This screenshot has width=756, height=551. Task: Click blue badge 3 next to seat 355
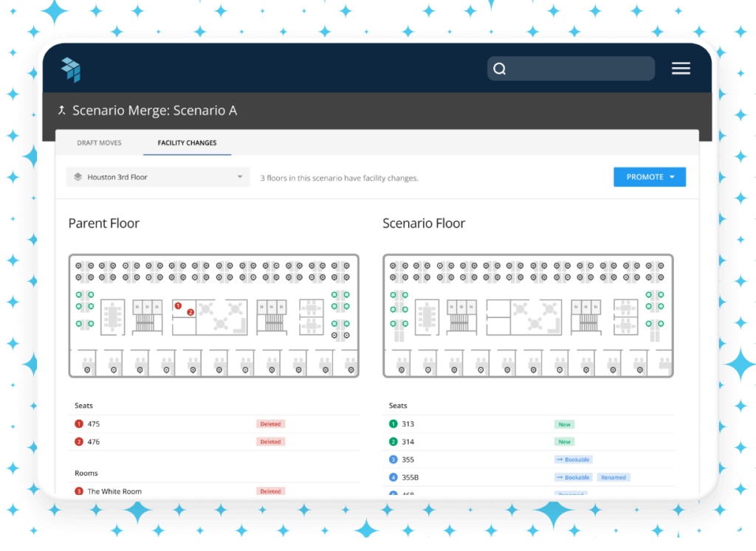(x=394, y=460)
